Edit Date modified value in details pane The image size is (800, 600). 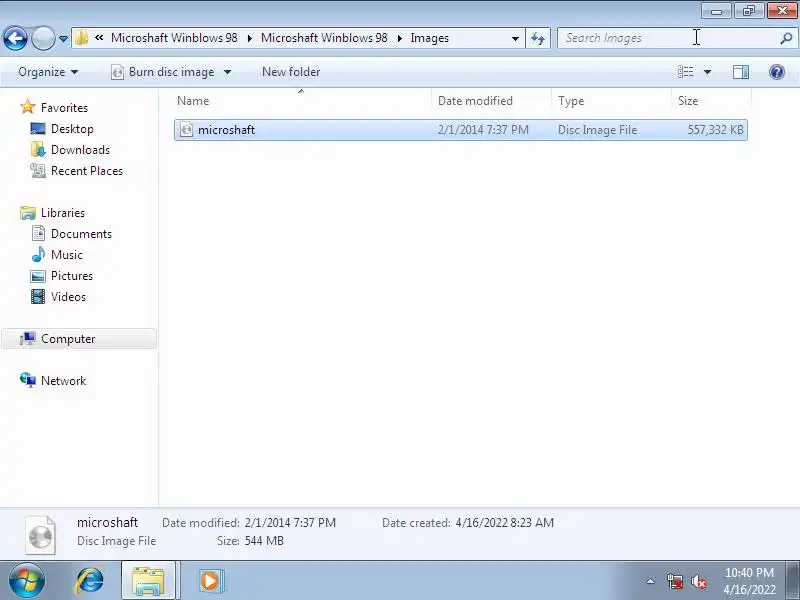[290, 522]
